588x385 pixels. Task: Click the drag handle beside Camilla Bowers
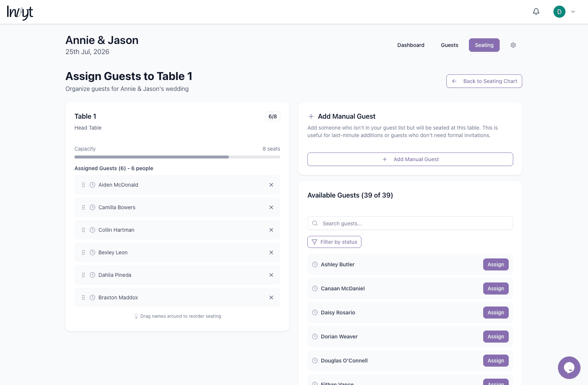[x=83, y=207]
